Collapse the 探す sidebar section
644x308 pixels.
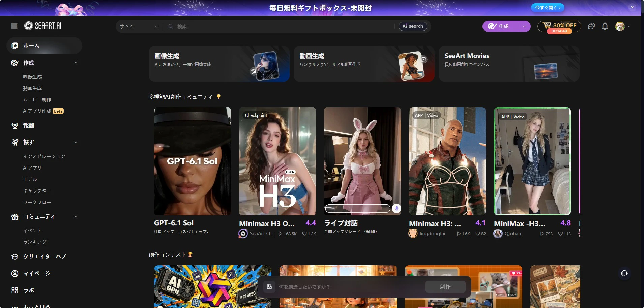[76, 142]
